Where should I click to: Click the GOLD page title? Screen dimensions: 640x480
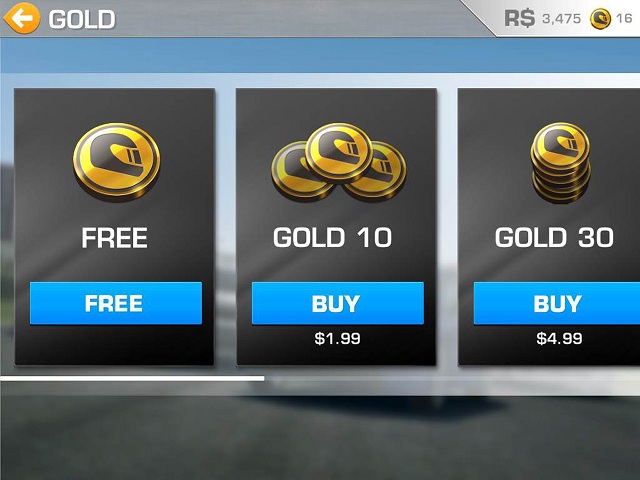[x=82, y=19]
